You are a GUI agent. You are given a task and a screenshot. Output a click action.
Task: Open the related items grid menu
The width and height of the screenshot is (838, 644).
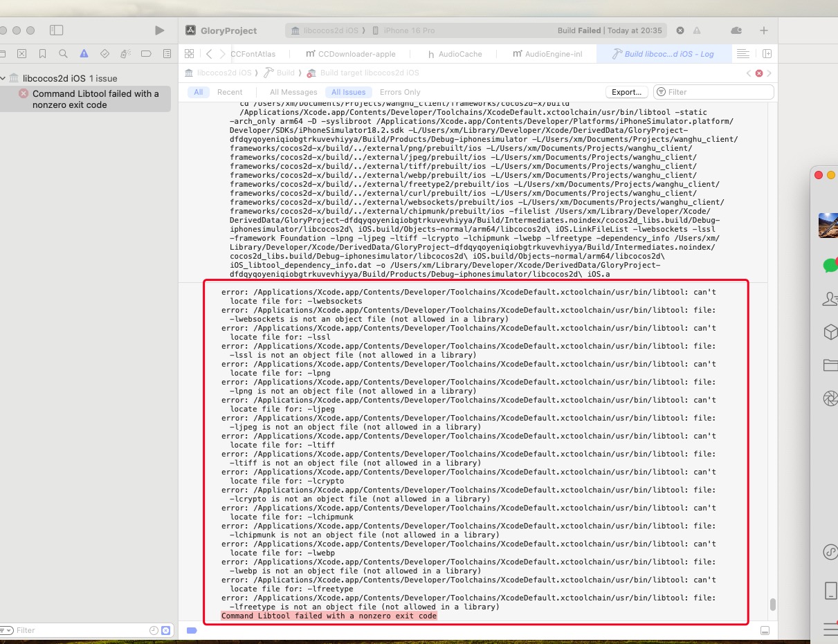[189, 53]
